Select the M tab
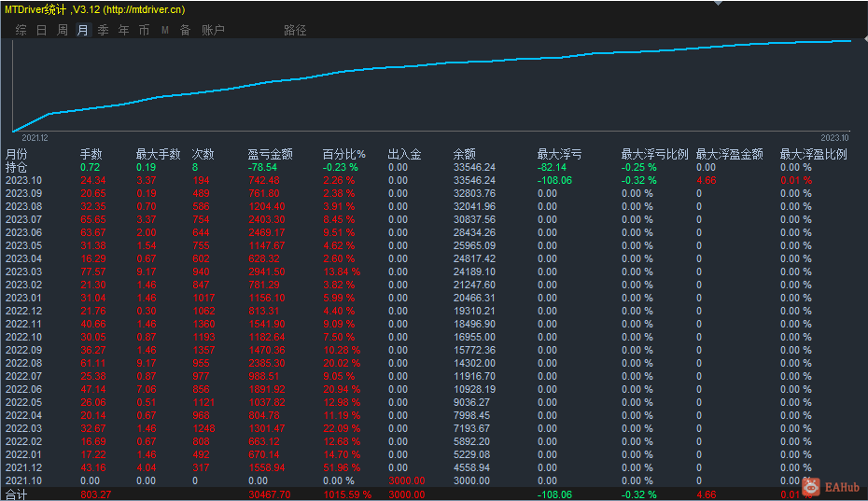Screen dimensions: 868x501 pos(164,30)
